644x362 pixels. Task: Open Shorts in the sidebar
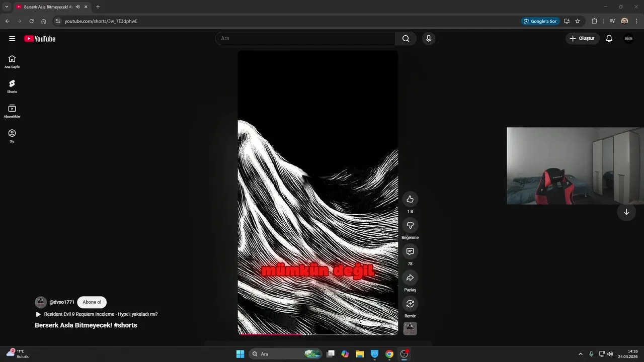click(12, 86)
